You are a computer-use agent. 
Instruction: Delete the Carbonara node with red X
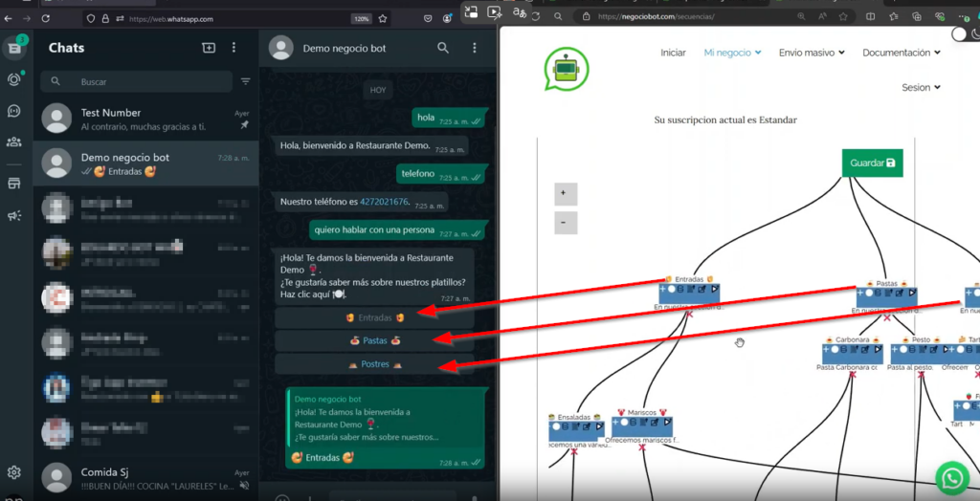pyautogui.click(x=852, y=374)
